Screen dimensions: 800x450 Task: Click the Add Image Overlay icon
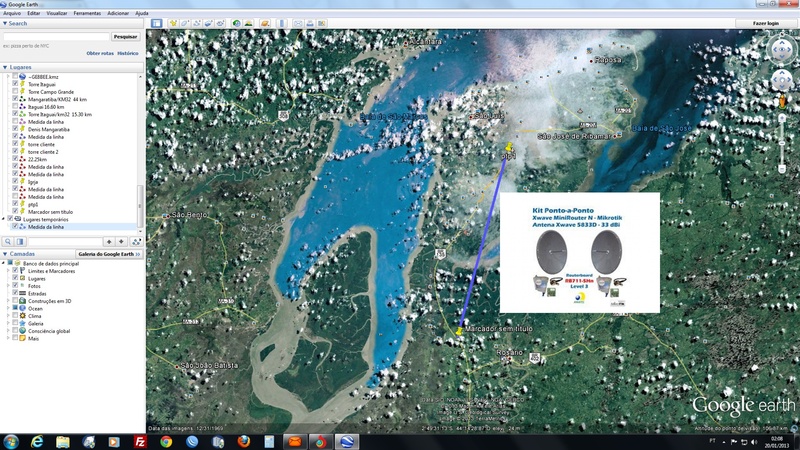(x=209, y=23)
